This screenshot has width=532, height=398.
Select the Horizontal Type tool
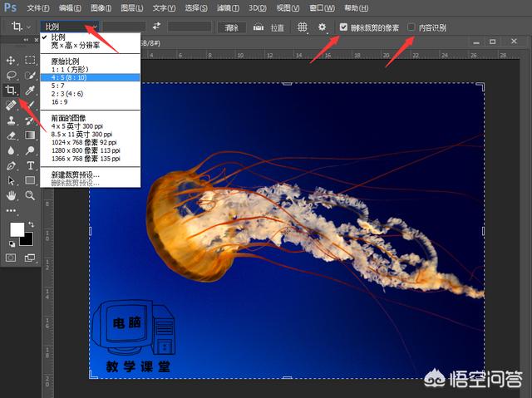coord(30,165)
